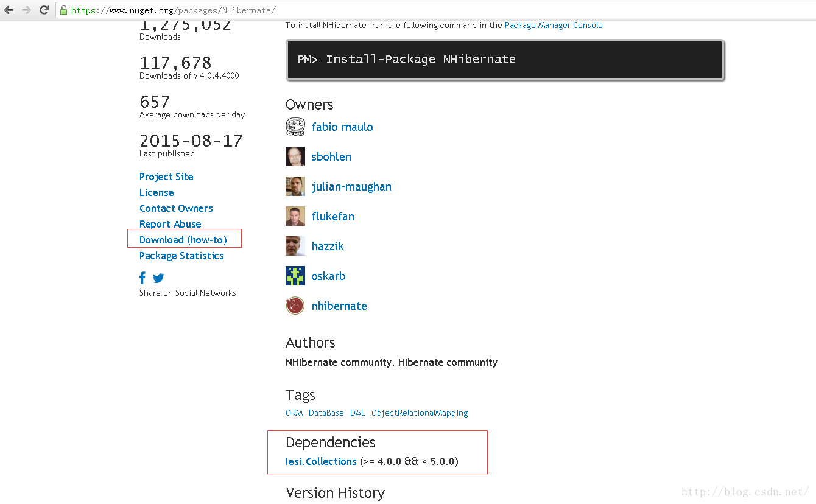Open julian-maughan's profile avatar

(295, 186)
